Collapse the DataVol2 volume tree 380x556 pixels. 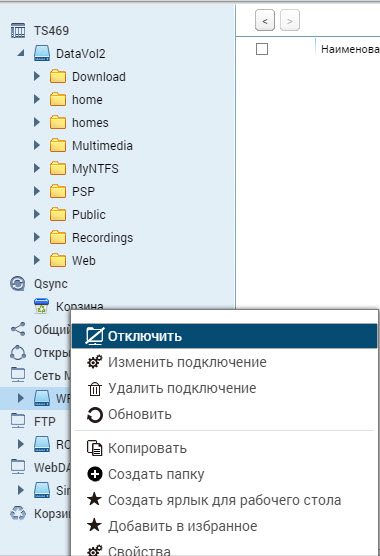click(x=21, y=53)
